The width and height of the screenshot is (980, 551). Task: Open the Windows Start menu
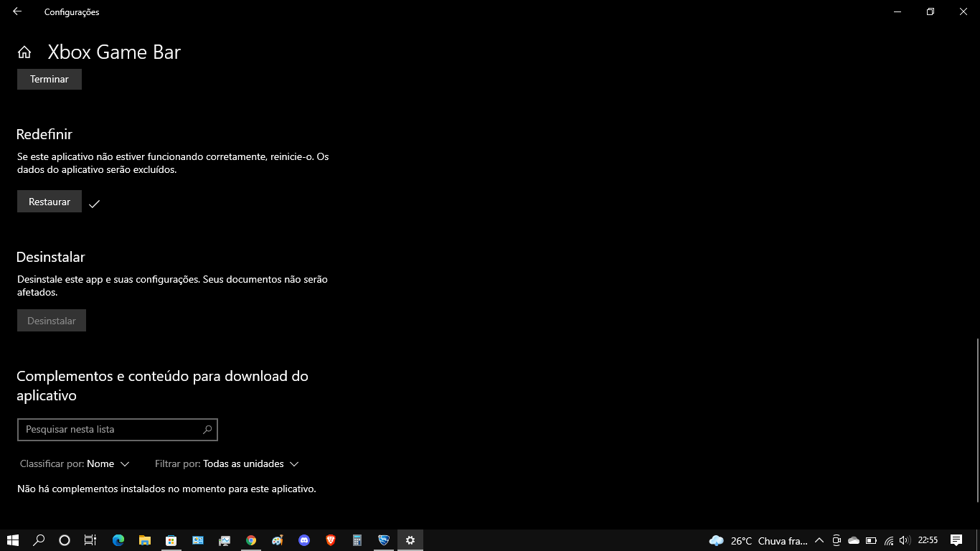(x=12, y=540)
